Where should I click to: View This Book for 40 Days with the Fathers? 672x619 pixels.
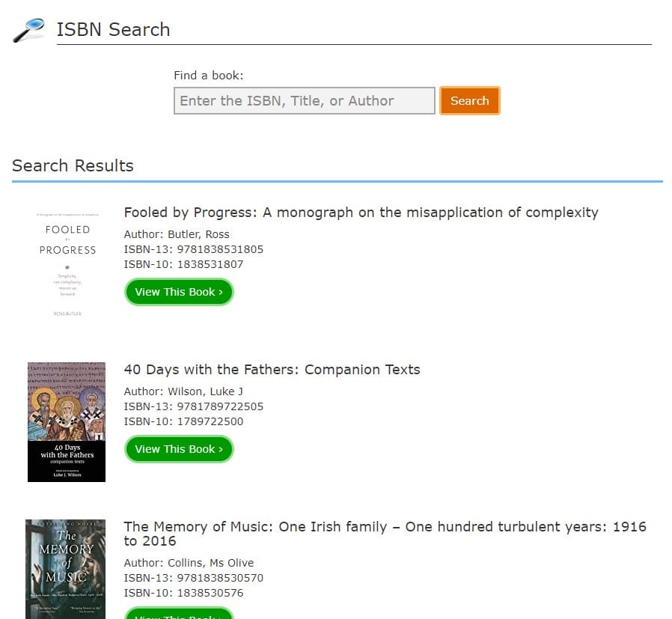click(179, 449)
